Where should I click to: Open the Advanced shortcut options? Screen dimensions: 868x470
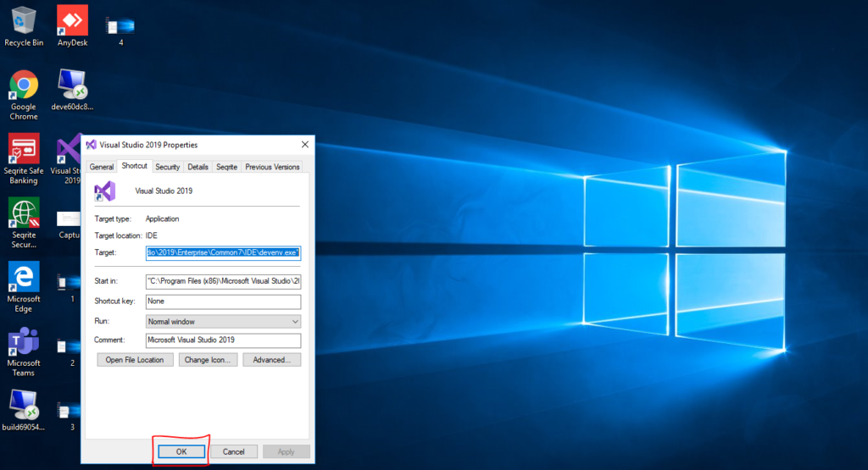272,360
